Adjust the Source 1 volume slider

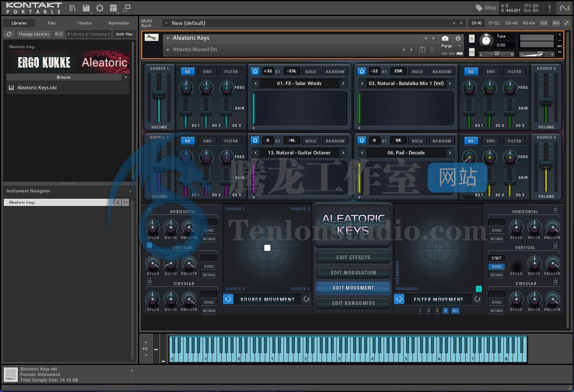(159, 95)
